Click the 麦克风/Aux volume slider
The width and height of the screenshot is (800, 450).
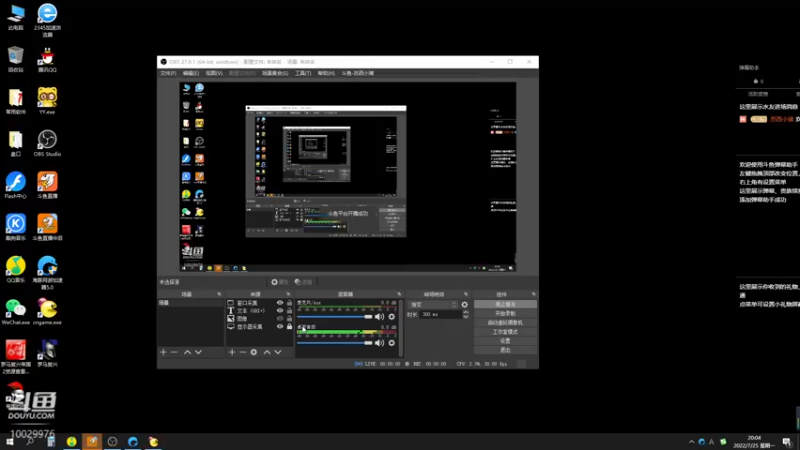click(x=335, y=317)
